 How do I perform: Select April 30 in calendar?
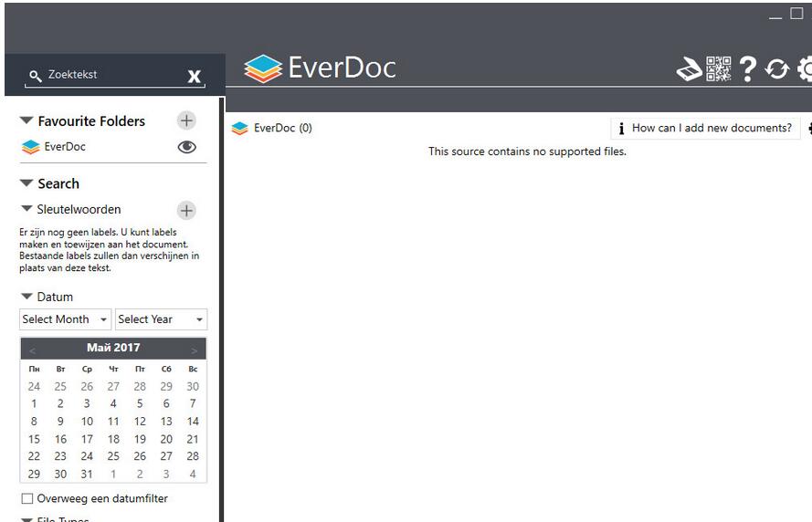pos(193,386)
